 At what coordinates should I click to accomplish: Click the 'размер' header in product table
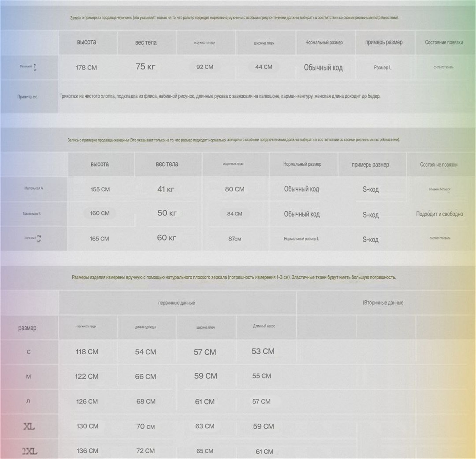[27, 328]
